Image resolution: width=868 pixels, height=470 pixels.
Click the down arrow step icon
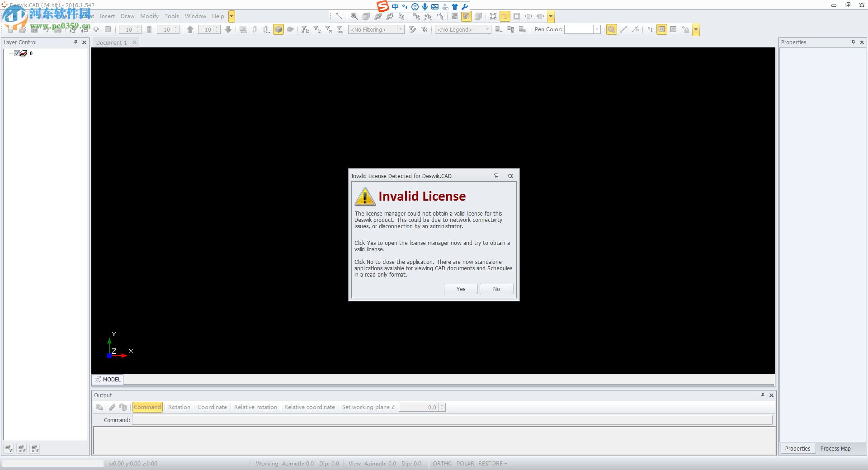point(228,29)
